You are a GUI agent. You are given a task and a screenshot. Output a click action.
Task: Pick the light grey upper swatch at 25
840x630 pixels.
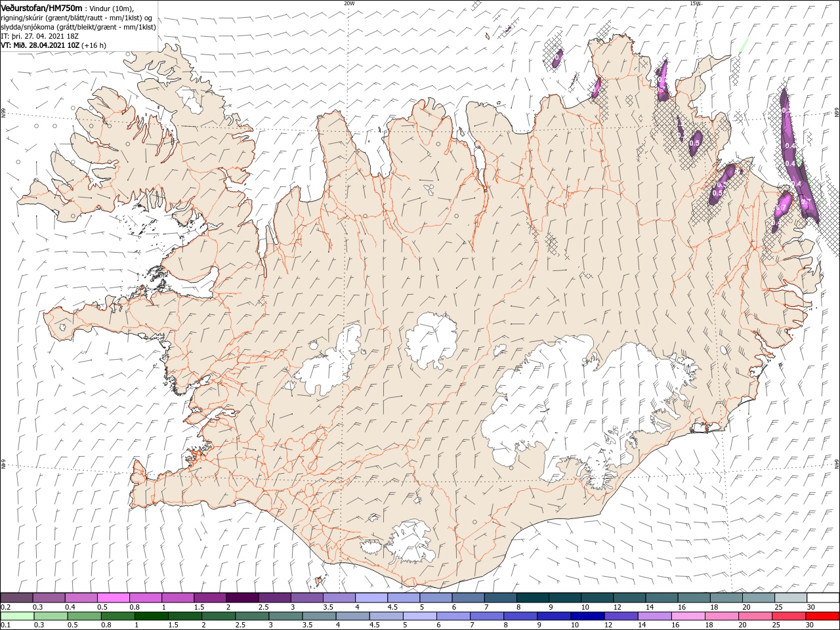point(790,598)
